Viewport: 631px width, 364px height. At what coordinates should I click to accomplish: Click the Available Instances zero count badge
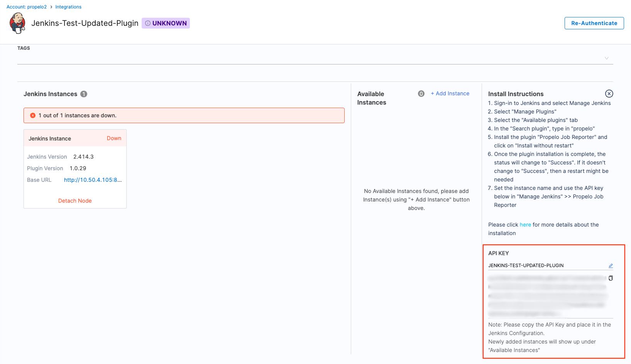(421, 94)
